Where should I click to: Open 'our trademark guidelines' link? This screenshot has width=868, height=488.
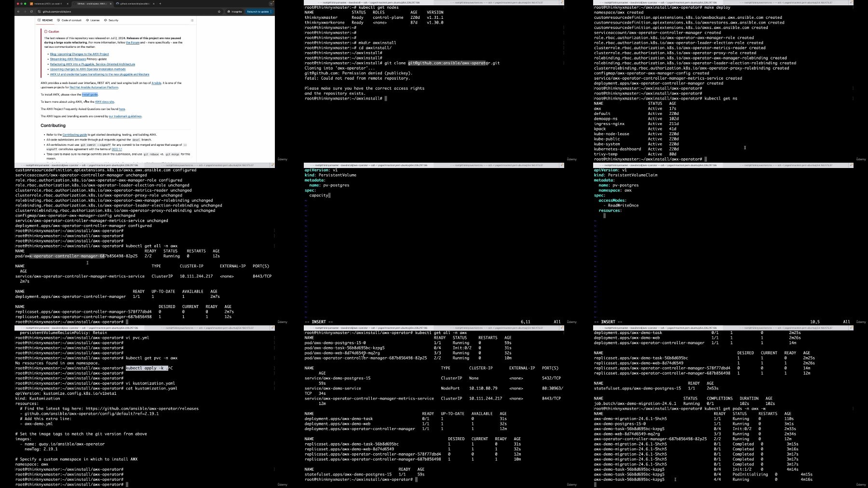125,116
